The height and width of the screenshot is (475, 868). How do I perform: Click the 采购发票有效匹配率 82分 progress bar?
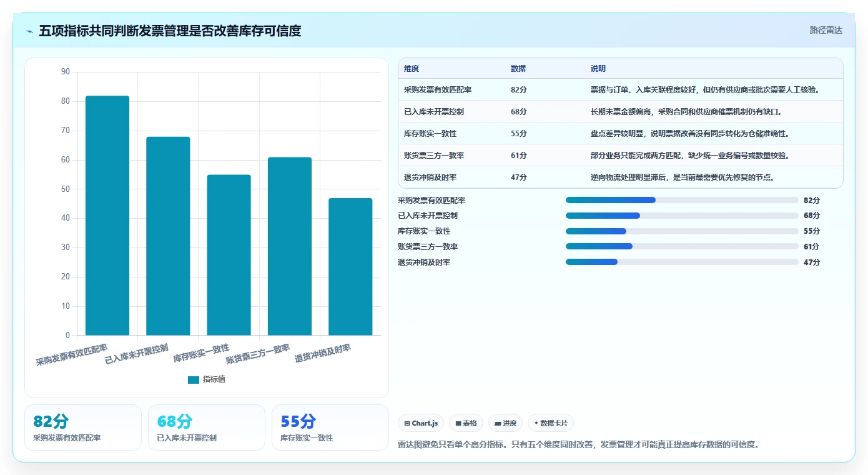point(682,200)
